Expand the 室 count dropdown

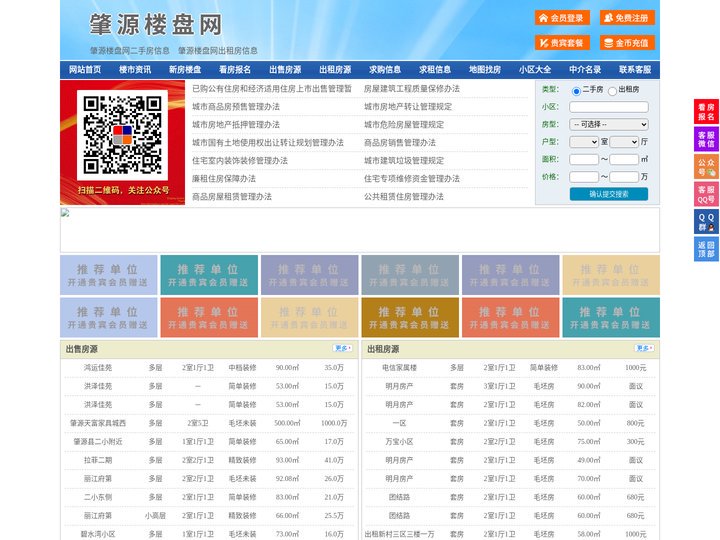(584, 142)
